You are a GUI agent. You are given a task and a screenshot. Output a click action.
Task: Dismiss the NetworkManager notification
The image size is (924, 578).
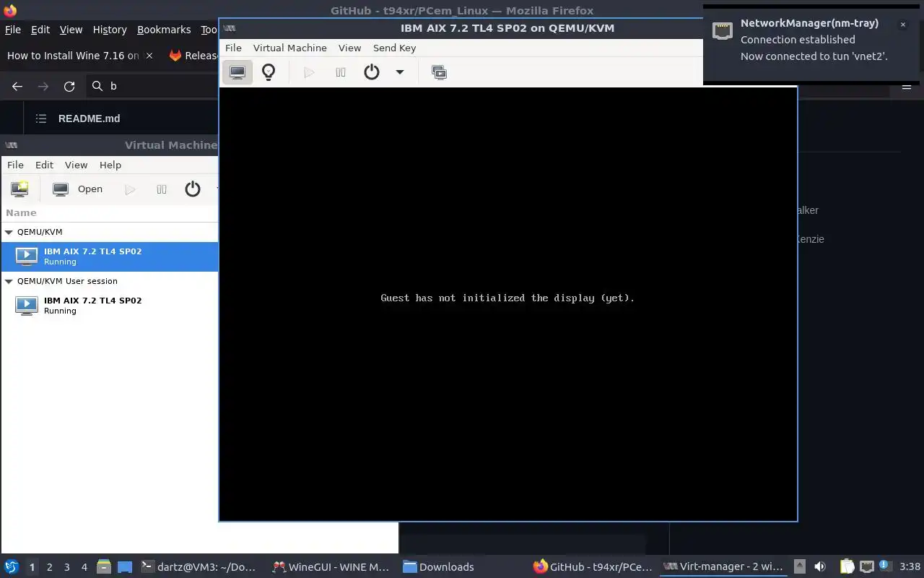[902, 25]
